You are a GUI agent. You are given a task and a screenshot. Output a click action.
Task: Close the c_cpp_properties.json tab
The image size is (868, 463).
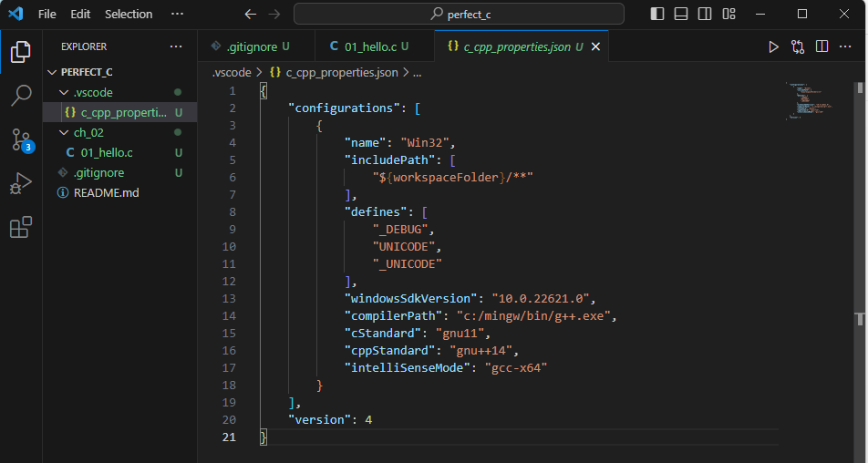click(x=595, y=47)
